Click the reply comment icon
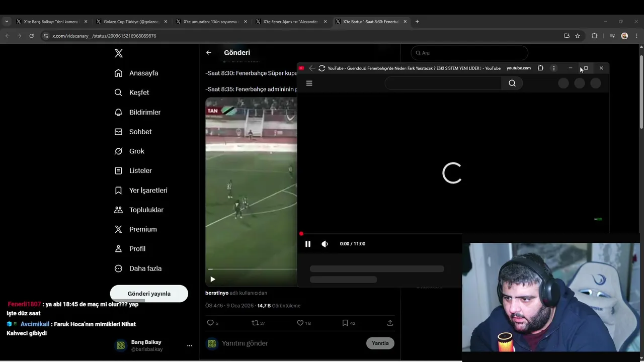This screenshot has width=644, height=362. point(210,323)
